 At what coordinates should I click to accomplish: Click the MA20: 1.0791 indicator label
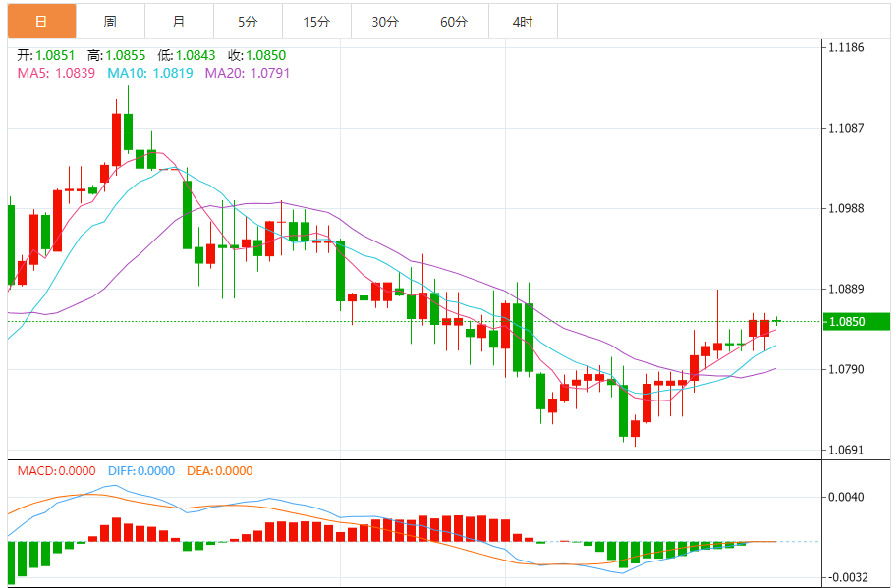coord(248,73)
